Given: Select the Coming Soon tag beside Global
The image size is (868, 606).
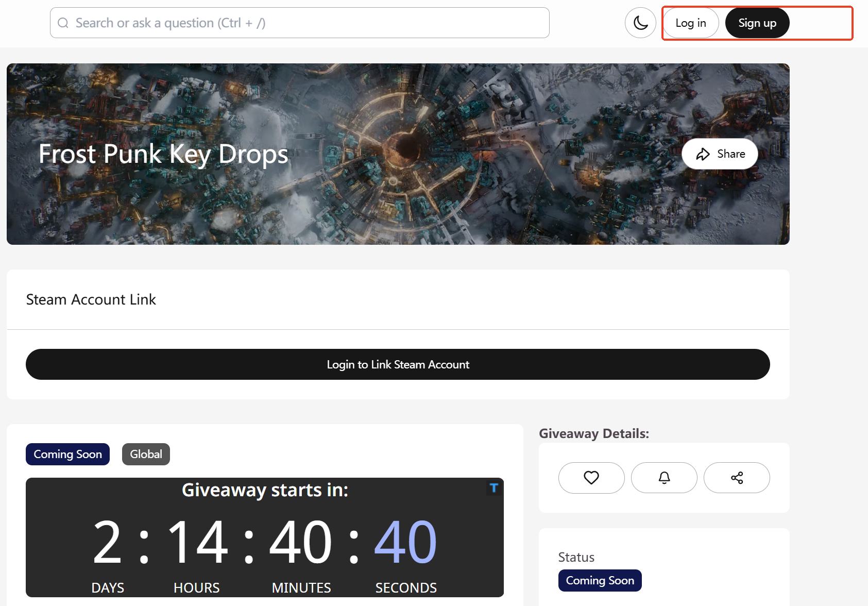Looking at the screenshot, I should click(67, 454).
